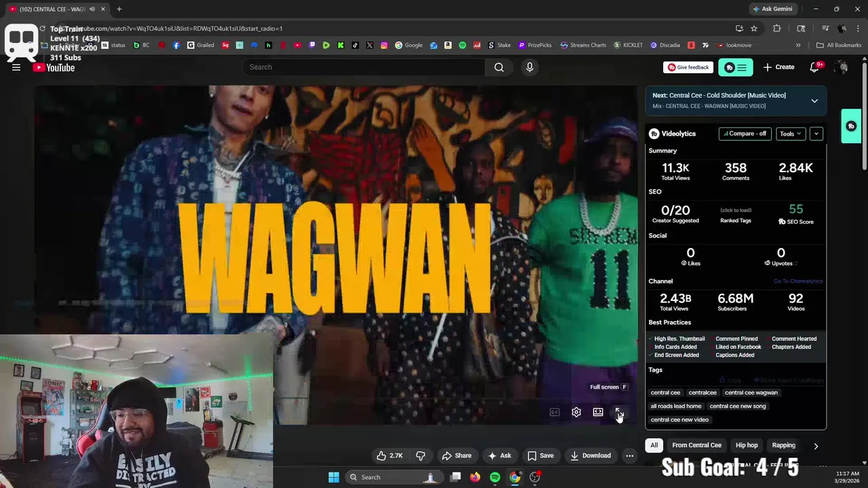Collapse the Videolytics panel with chevron
868x488 pixels.
pos(816,134)
